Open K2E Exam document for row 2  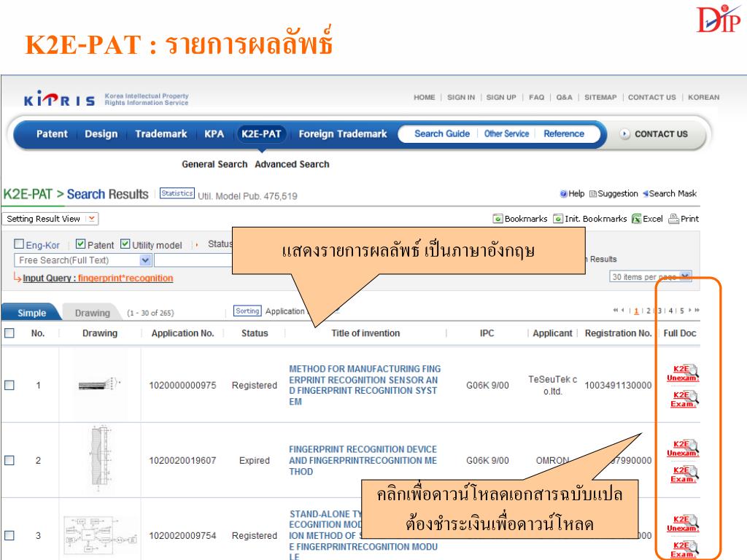click(x=684, y=474)
